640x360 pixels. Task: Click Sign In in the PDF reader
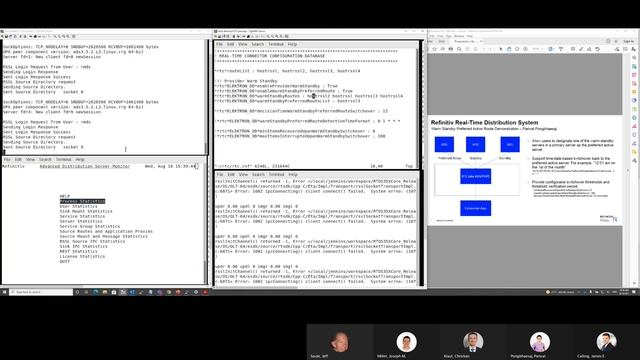pos(629,41)
